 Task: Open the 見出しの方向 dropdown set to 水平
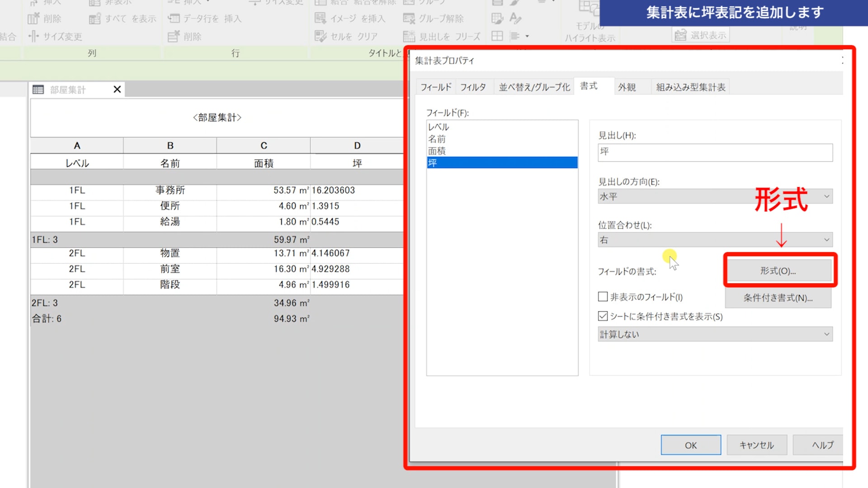(715, 197)
